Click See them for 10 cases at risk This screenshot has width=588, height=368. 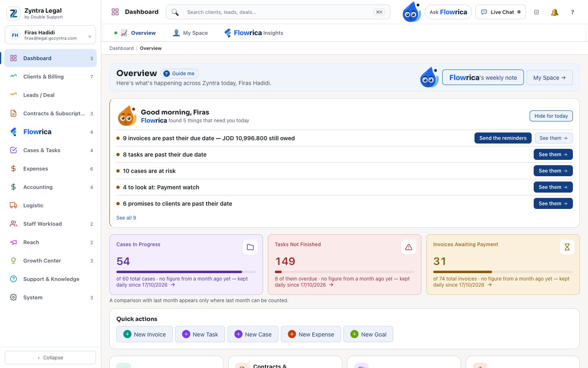[x=553, y=171]
